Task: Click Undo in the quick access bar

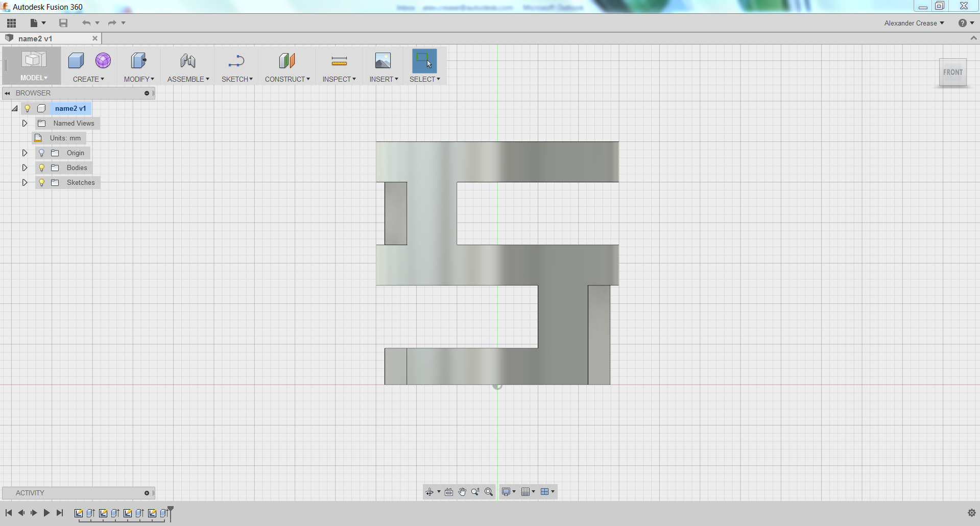Action: coord(86,23)
